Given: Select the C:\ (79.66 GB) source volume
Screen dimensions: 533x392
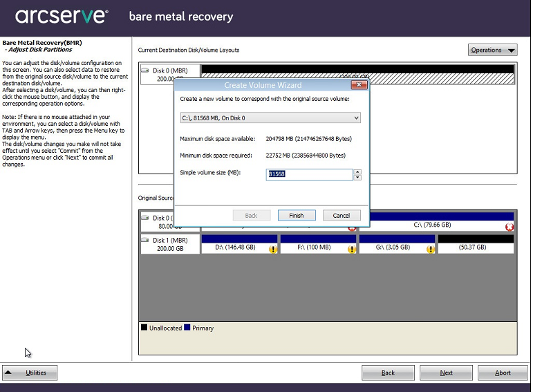Looking at the screenshot, I should [442, 222].
